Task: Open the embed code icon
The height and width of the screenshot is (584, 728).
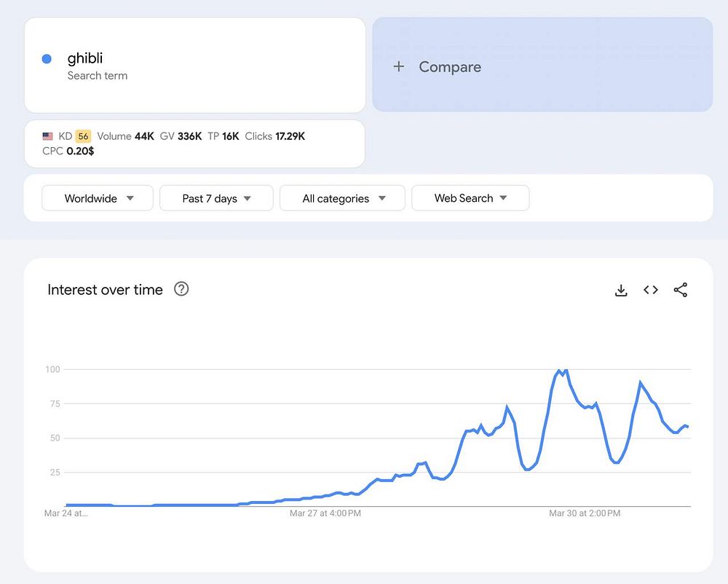Action: coord(651,290)
